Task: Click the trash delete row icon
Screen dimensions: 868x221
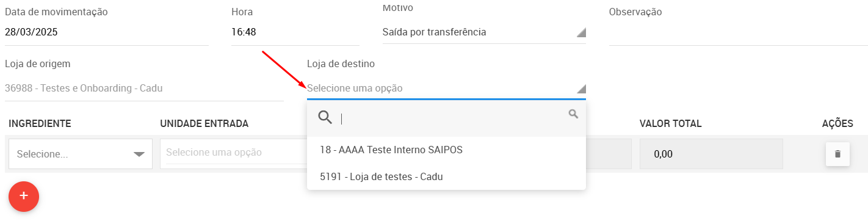Action: pos(837,154)
